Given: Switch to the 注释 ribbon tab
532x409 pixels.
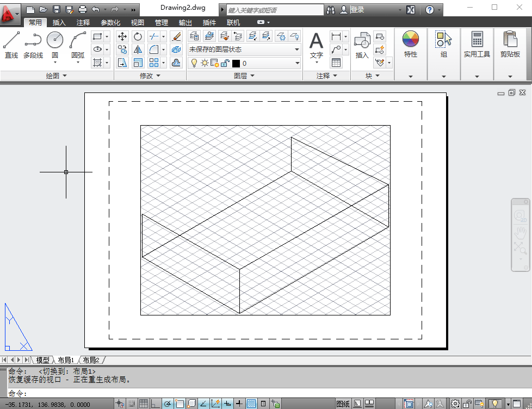Looking at the screenshot, I should (x=83, y=22).
